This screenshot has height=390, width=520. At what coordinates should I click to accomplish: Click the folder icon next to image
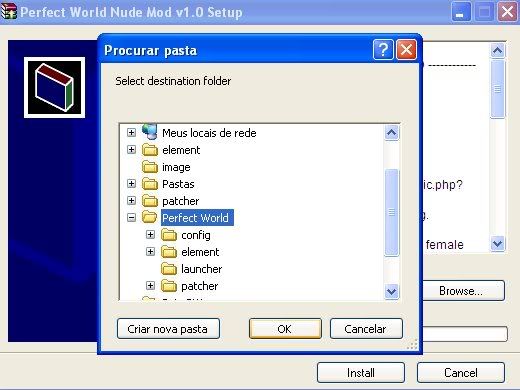[150, 167]
